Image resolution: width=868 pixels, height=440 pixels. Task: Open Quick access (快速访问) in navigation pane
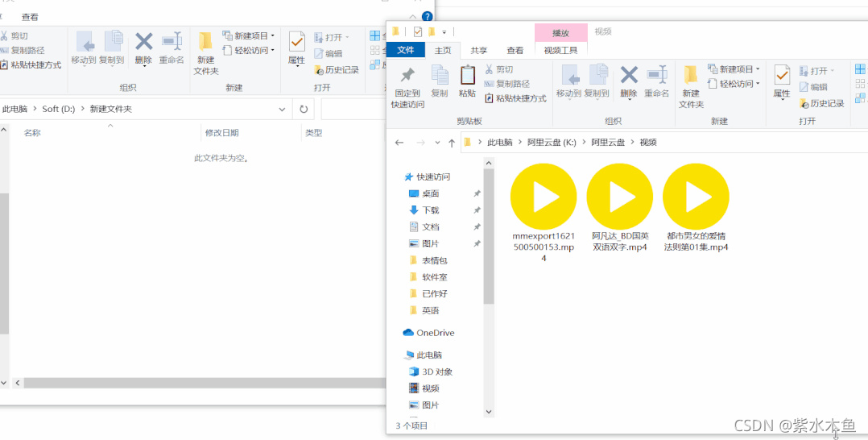[x=427, y=176]
